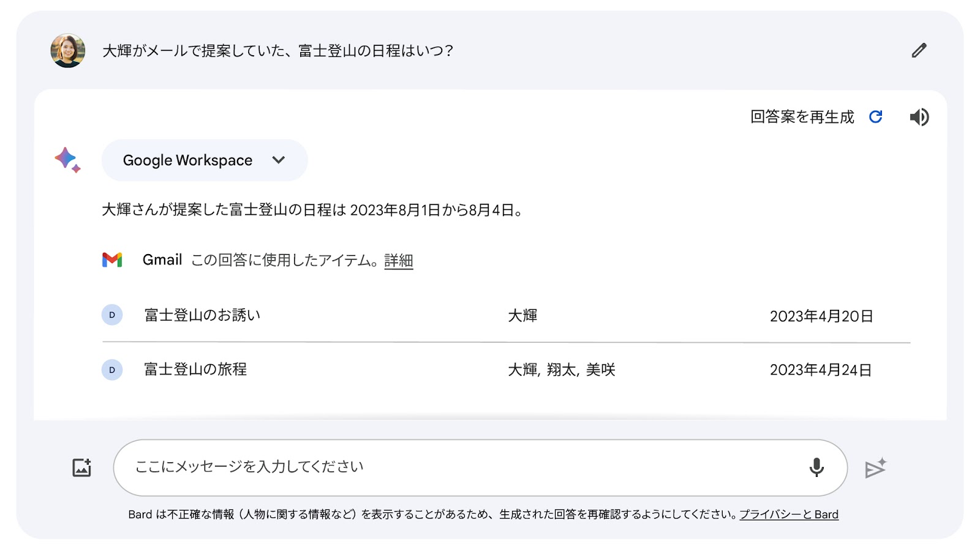Open the 富士登山のお誘い email row
This screenshot has height=551, width=980.
click(x=202, y=315)
